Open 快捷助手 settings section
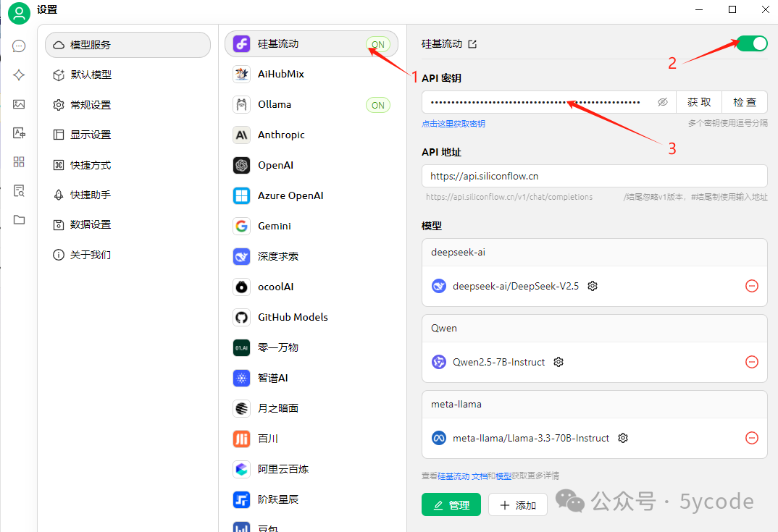Screen dimensions: 778x532 click(127, 195)
